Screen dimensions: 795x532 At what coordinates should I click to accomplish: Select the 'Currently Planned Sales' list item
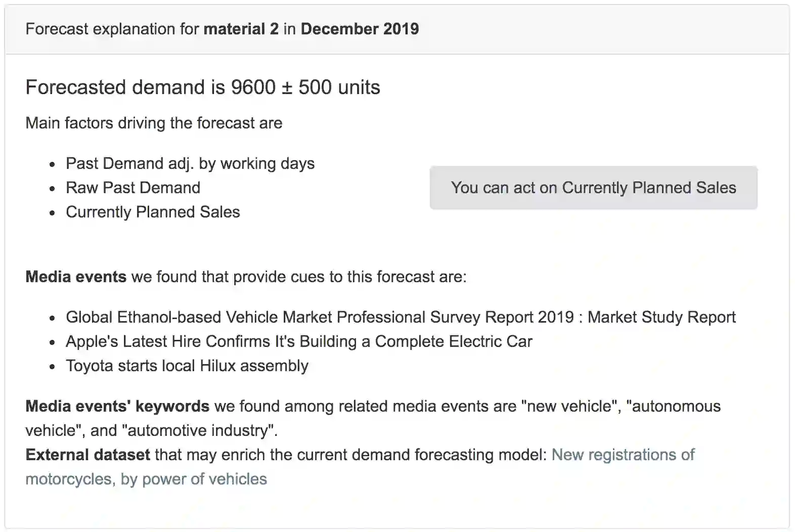[x=153, y=212]
